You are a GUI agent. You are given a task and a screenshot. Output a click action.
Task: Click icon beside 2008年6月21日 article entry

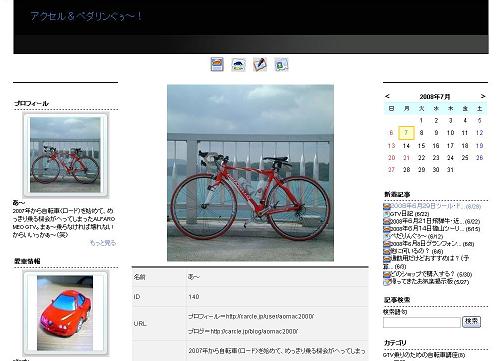coord(387,221)
